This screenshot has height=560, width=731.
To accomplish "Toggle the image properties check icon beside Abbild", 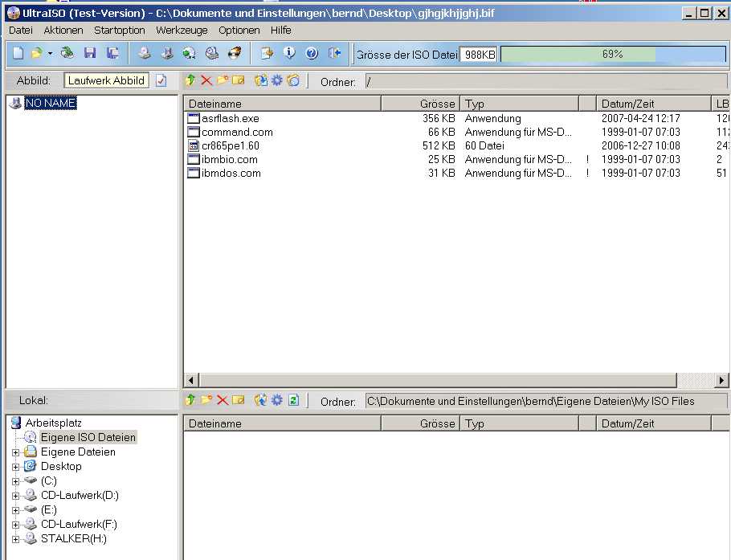I will (x=161, y=80).
